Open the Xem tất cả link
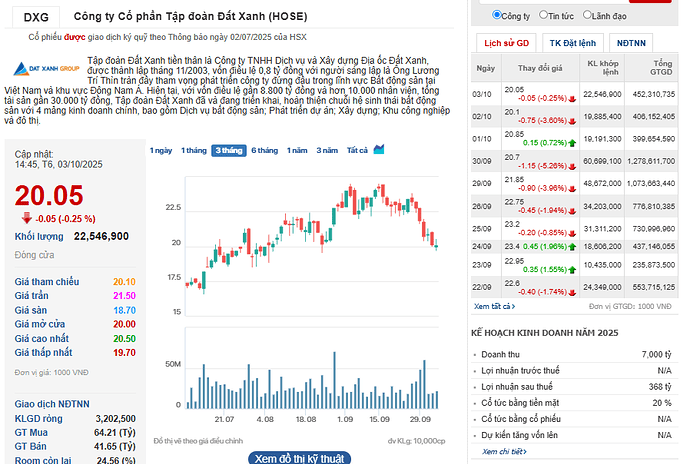This screenshot has width=690, height=464. (x=494, y=306)
